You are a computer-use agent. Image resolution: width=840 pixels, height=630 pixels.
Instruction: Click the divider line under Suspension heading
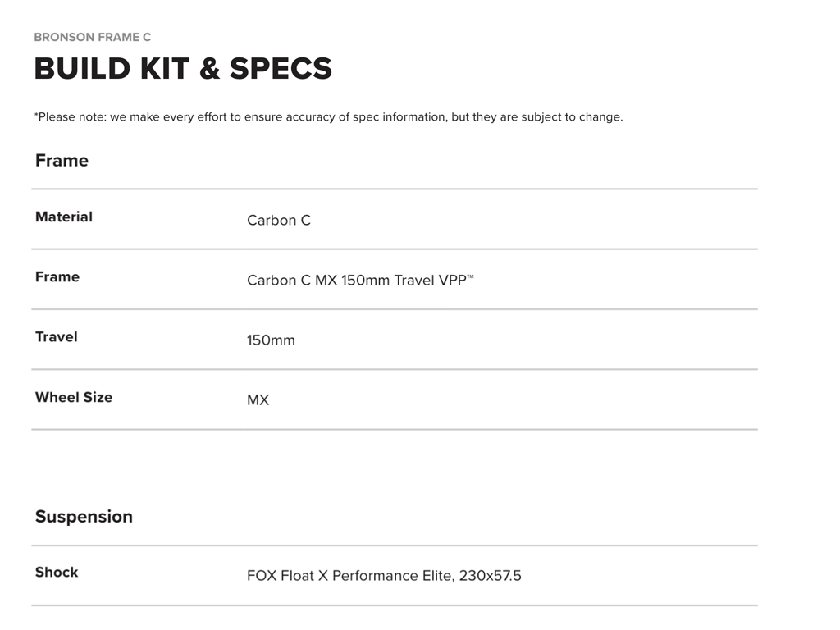click(x=394, y=546)
